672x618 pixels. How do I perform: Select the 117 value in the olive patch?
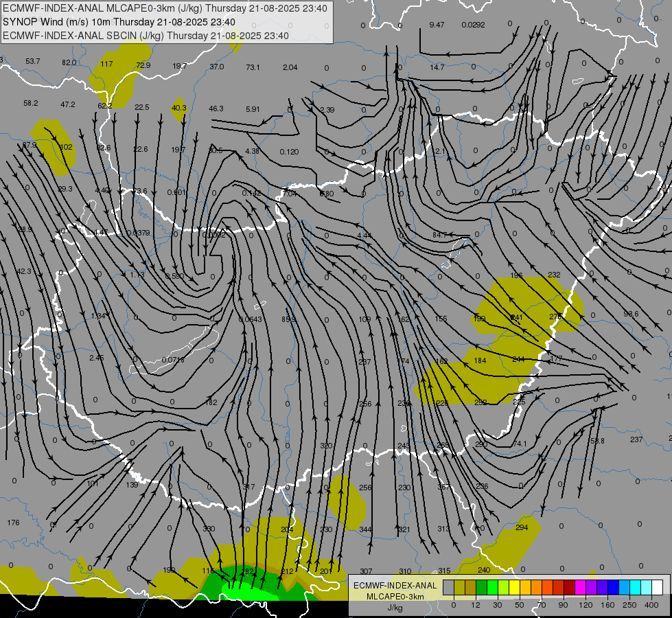106,64
